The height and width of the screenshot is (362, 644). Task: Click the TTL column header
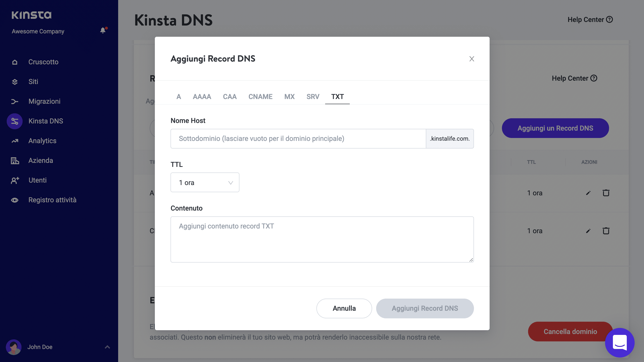531,162
